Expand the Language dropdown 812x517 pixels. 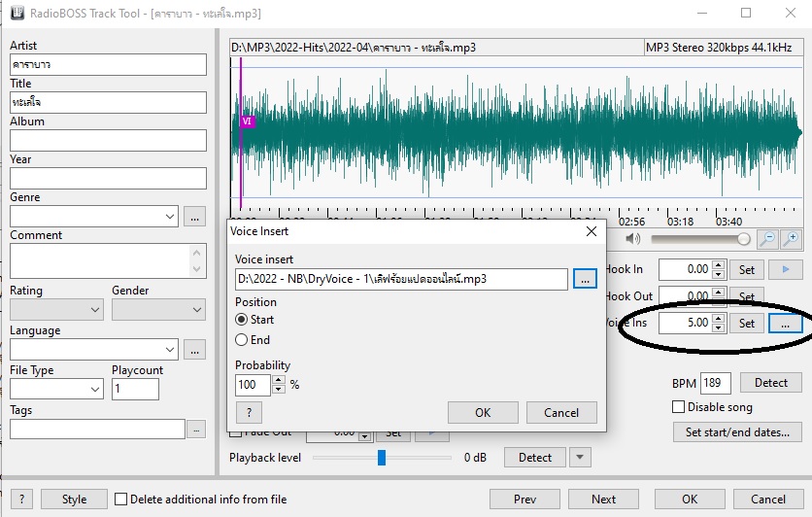pyautogui.click(x=170, y=350)
